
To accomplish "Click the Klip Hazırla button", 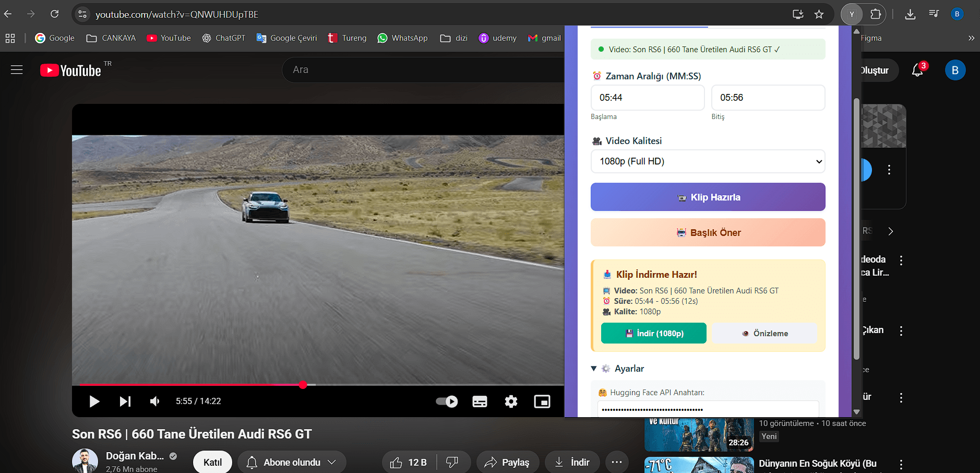I will coord(708,197).
